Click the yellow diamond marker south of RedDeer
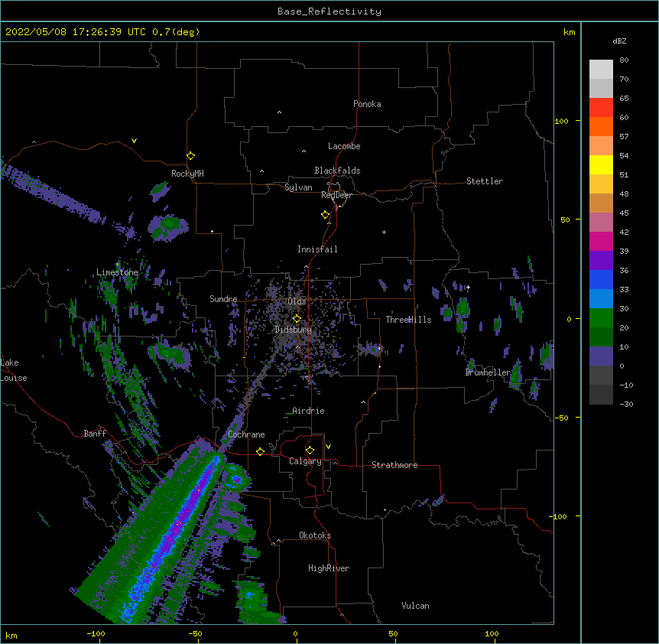 pos(325,215)
